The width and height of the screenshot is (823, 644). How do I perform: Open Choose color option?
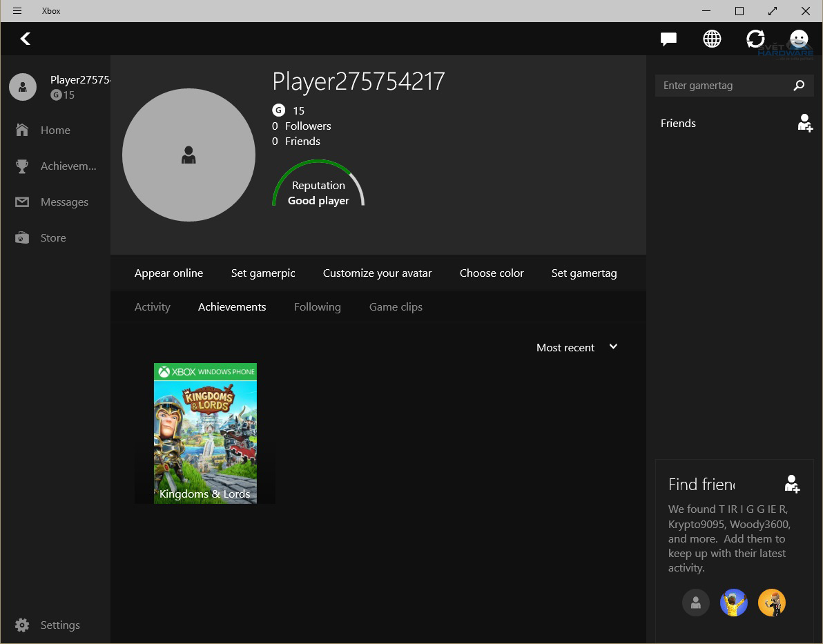pyautogui.click(x=492, y=273)
